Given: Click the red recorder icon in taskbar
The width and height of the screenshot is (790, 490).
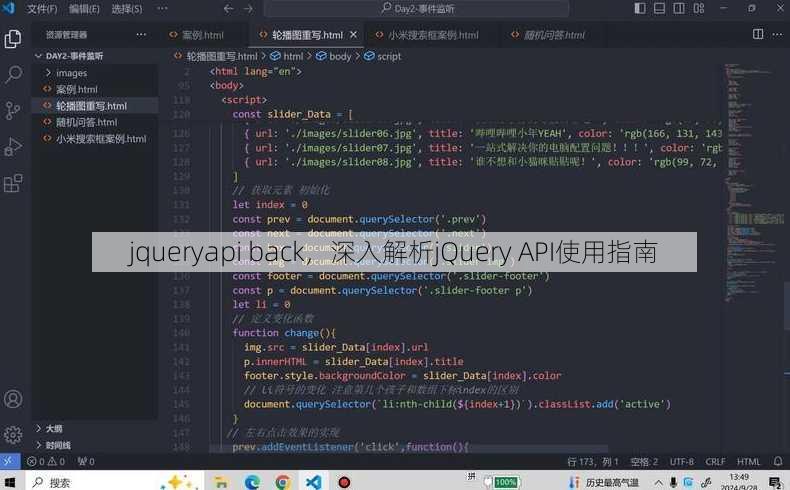Looking at the screenshot, I should [x=344, y=482].
